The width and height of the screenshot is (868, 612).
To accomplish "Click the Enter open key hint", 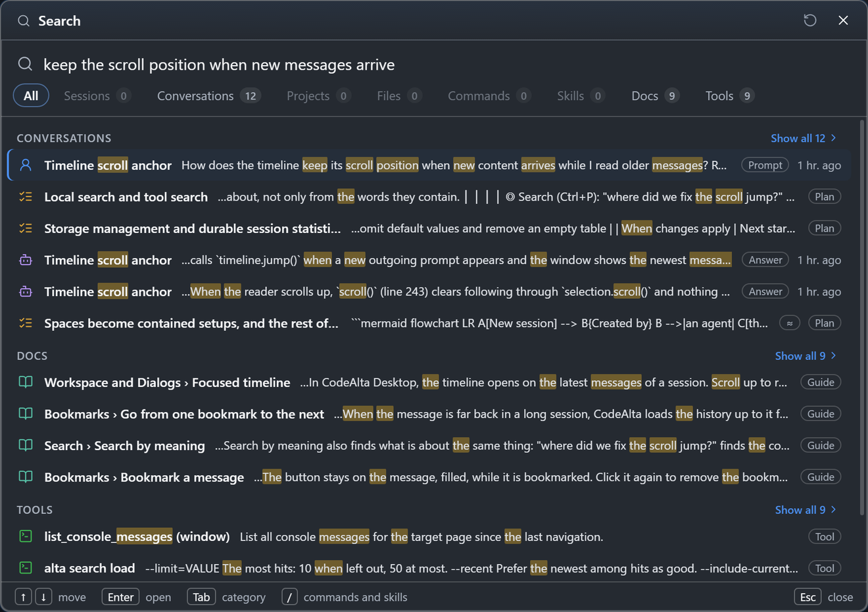I will pyautogui.click(x=120, y=597).
